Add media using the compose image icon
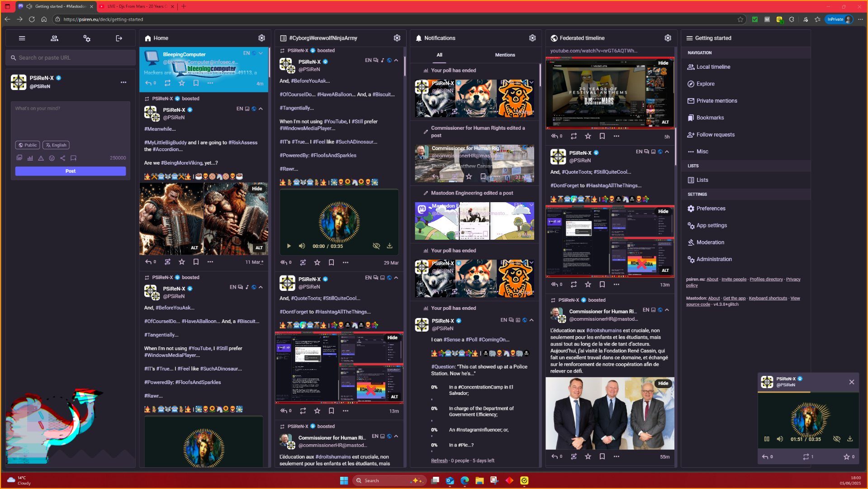This screenshot has height=489, width=868. [19, 158]
